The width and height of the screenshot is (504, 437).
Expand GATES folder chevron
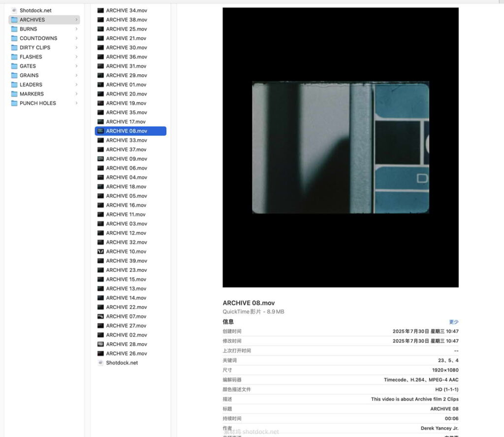pyautogui.click(x=76, y=66)
